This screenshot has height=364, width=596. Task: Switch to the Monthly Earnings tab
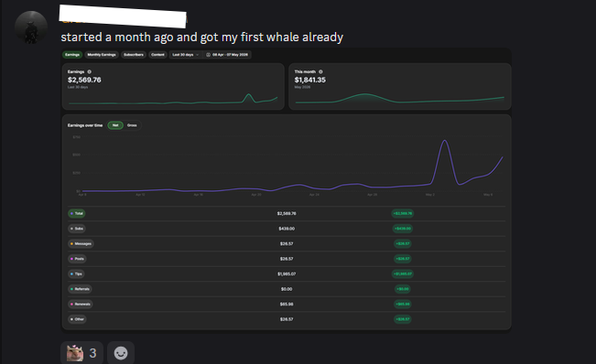(x=102, y=55)
